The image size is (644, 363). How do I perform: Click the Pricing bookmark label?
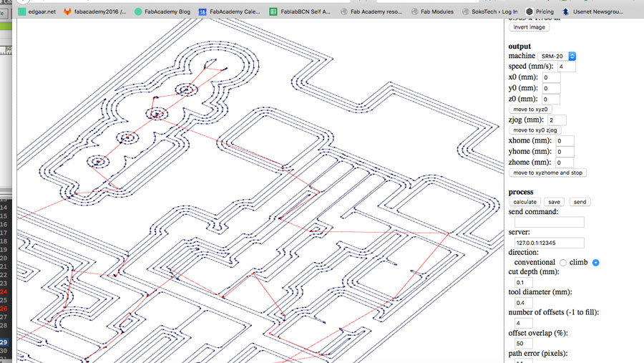tap(545, 12)
